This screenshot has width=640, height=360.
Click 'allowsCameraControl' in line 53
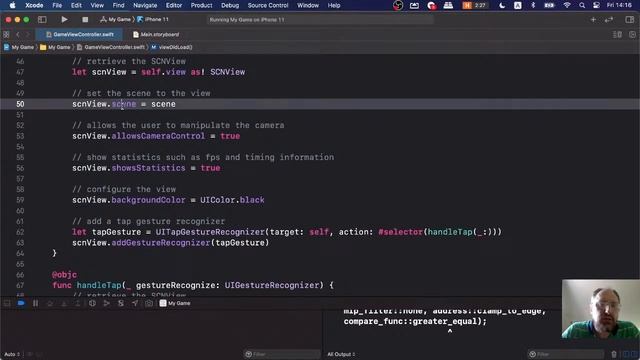click(x=158, y=136)
